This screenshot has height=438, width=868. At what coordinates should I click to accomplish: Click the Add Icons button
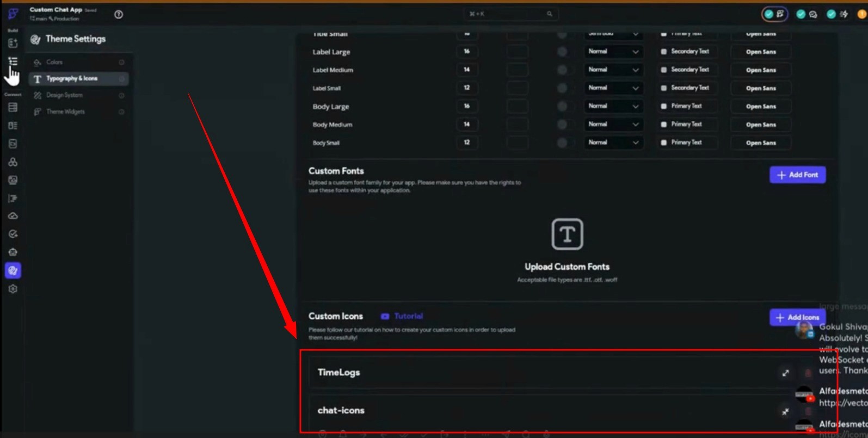[x=797, y=317]
